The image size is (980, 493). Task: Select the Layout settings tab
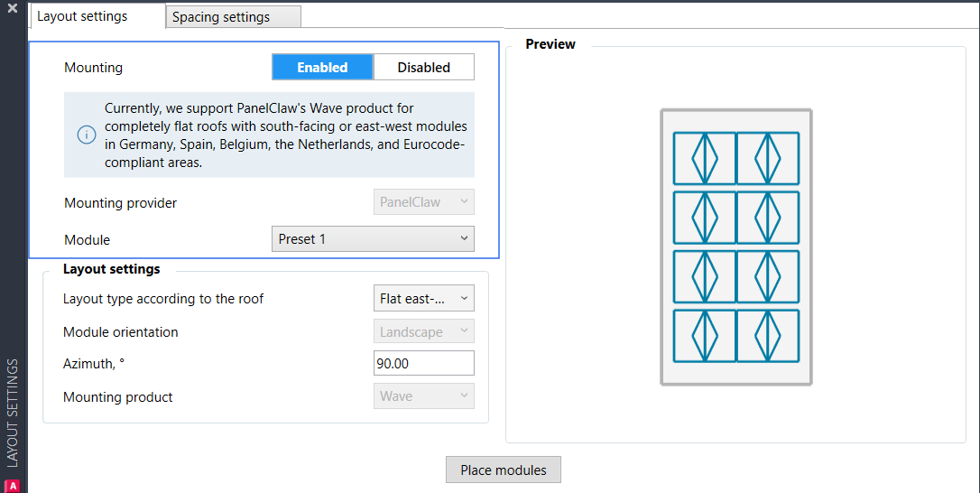(x=82, y=16)
